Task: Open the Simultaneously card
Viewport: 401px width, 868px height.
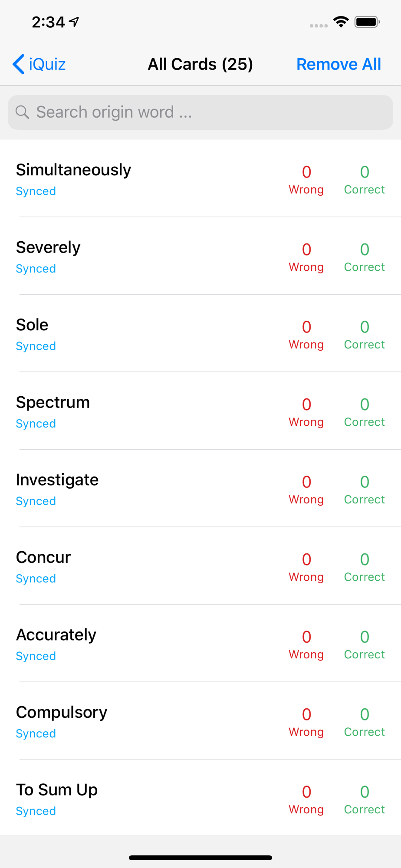Action: tap(200, 178)
